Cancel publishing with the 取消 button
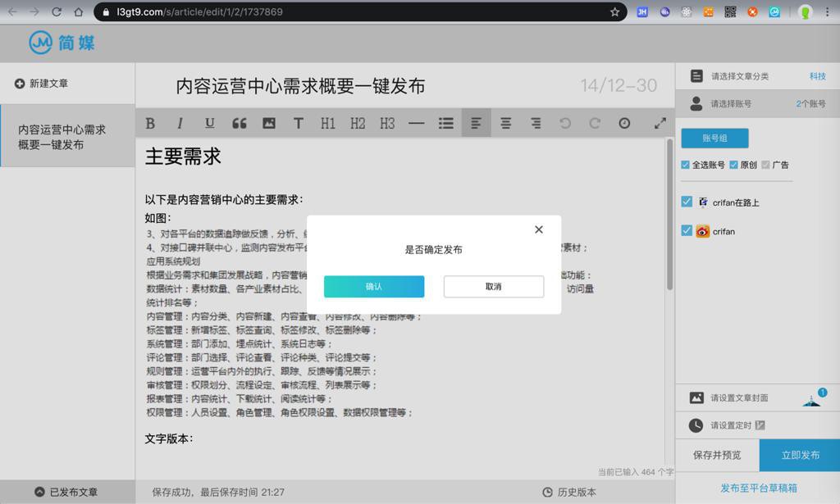 pyautogui.click(x=493, y=287)
